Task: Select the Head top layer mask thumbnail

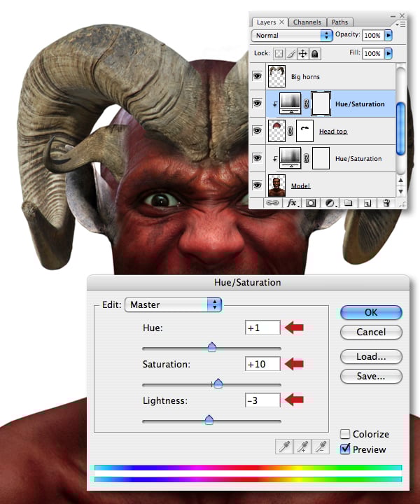Action: click(x=304, y=131)
